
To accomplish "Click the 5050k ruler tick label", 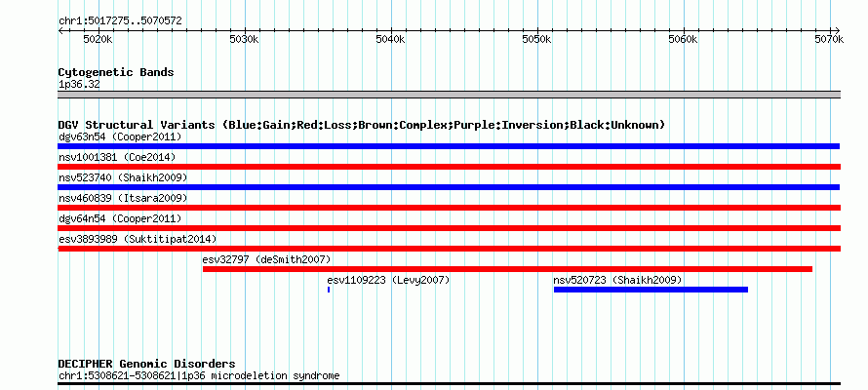I will coord(537,40).
